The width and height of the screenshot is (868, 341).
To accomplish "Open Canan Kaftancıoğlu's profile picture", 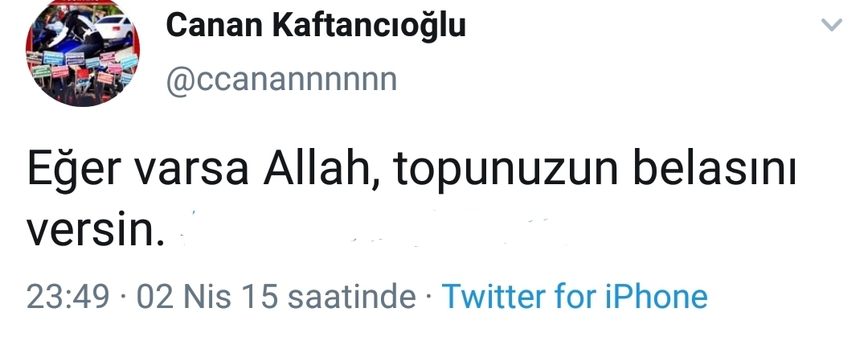I will (83, 53).
